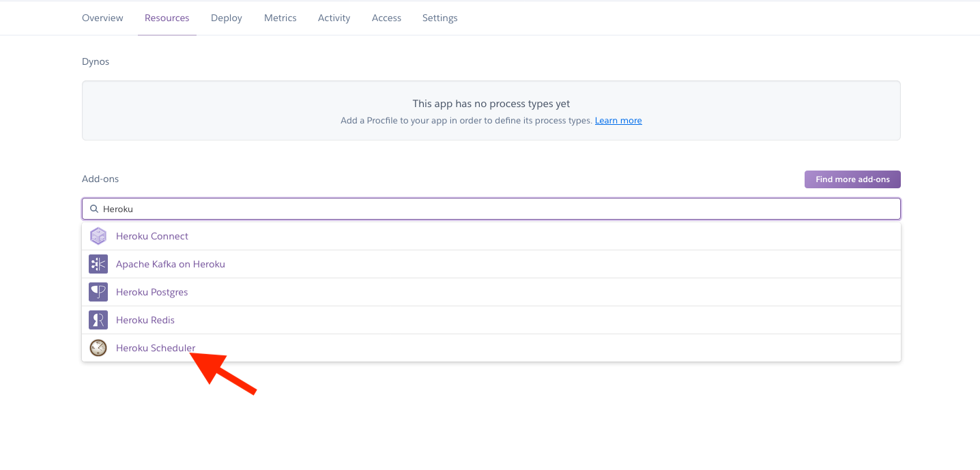Click the Heroku Connect cube icon
980x470 pixels.
(98, 236)
